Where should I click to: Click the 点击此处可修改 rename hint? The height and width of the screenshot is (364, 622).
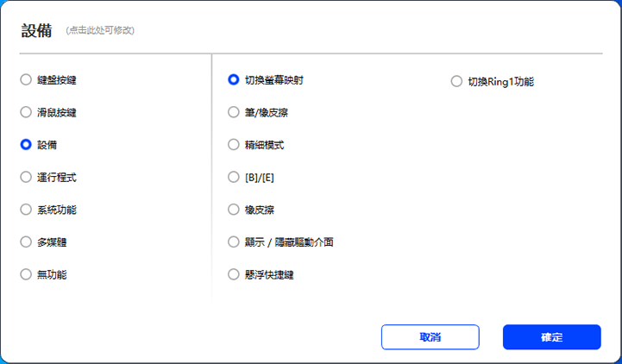pos(100,31)
